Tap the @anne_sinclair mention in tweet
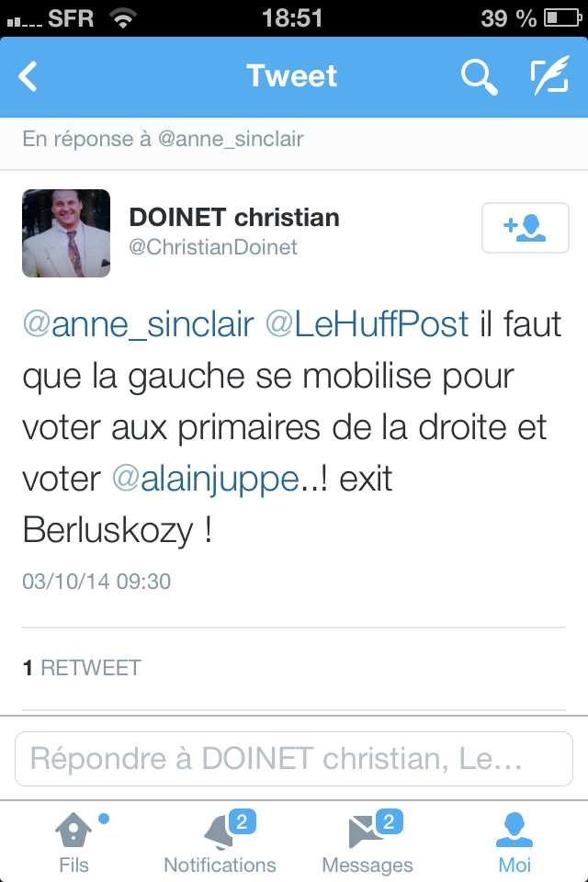Image resolution: width=588 pixels, height=882 pixels. (x=138, y=324)
